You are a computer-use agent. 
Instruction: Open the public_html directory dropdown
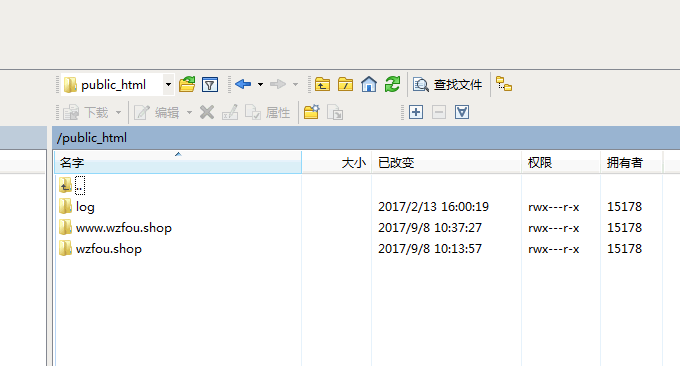(168, 85)
